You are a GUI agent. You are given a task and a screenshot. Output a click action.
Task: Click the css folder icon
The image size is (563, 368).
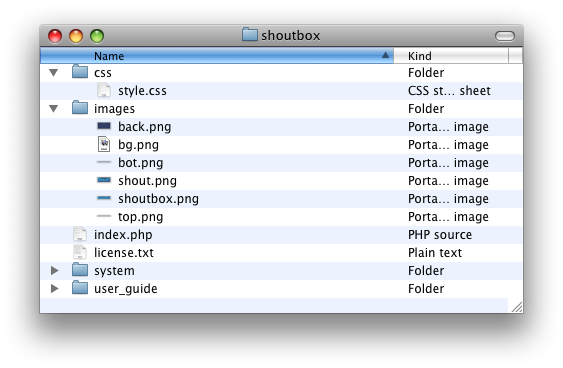(80, 71)
